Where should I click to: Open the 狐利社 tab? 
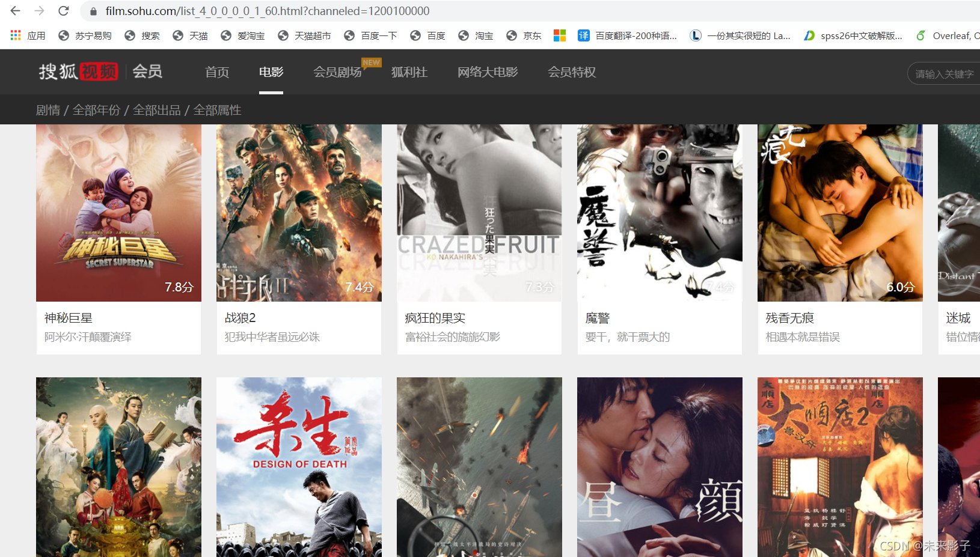coord(409,72)
